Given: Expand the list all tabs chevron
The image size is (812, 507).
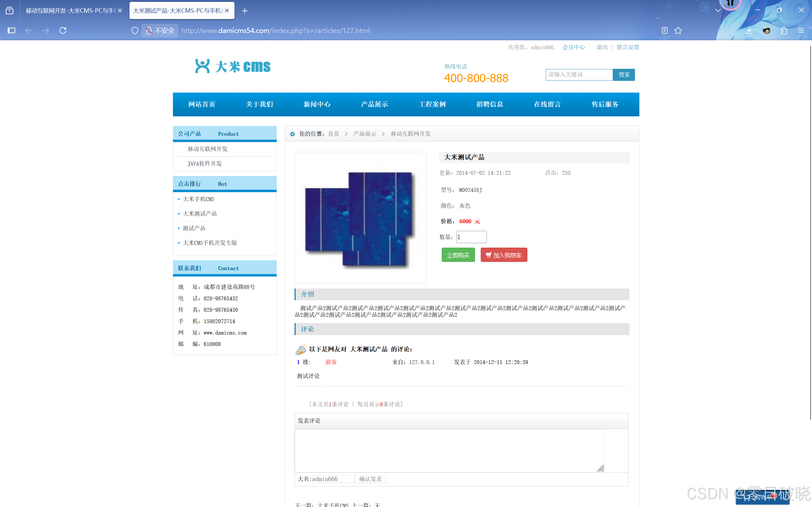Looking at the screenshot, I should 718,10.
